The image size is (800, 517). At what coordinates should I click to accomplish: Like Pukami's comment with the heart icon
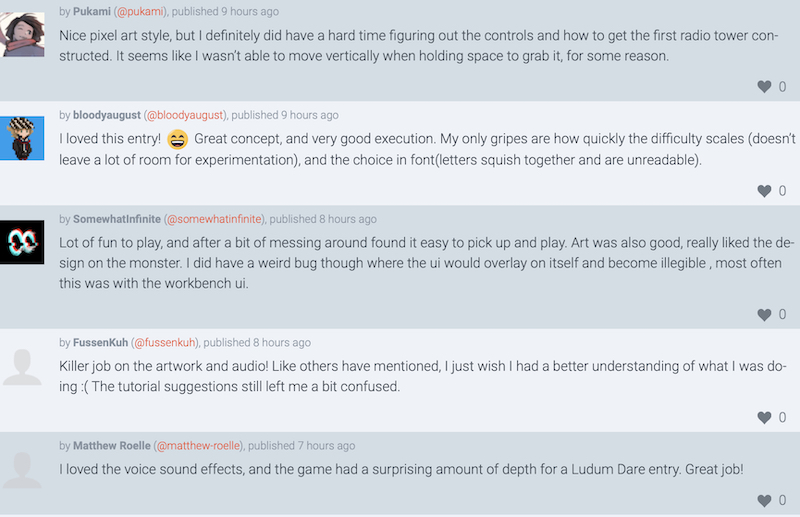(764, 87)
